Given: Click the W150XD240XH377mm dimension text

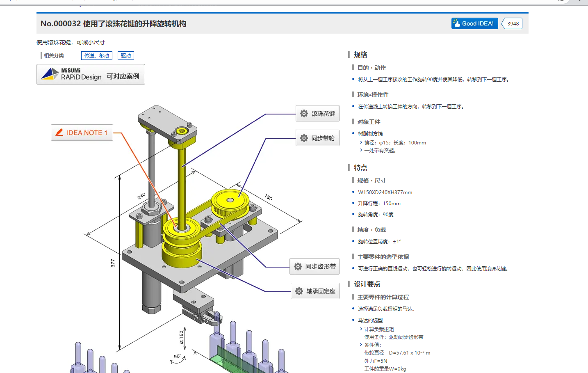Looking at the screenshot, I should pyautogui.click(x=385, y=192).
